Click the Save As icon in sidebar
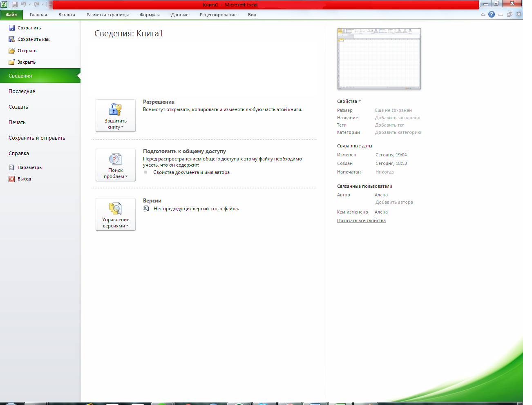532x405 pixels. tap(12, 39)
